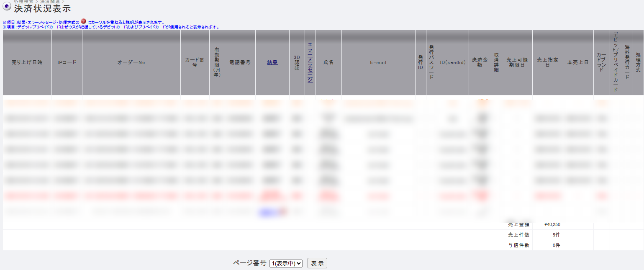This screenshot has height=270, width=644.
Task: Click the 発行ID column header
Action: click(421, 62)
